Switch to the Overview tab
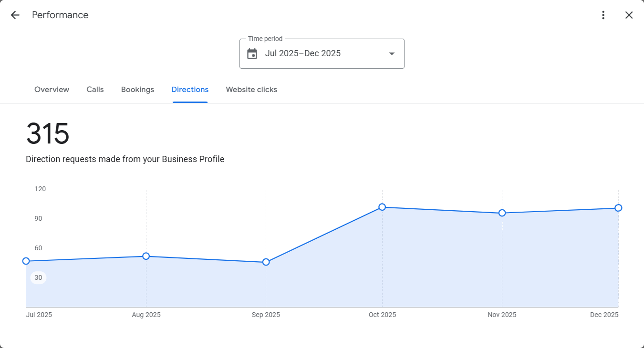 [52, 90]
